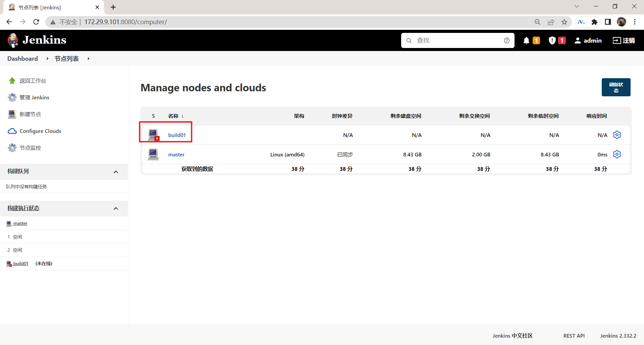Expand the Dashboard breadcrumb dropdown arrow

(x=47, y=59)
